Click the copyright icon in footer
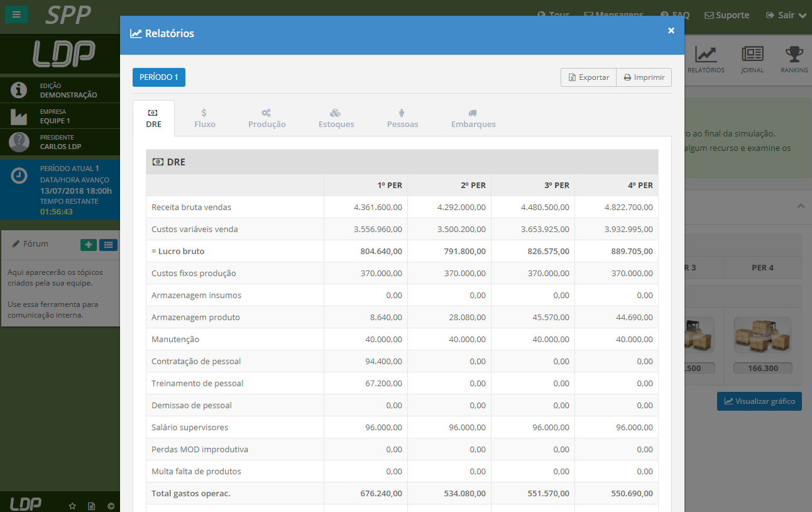The image size is (812, 512). coord(111,506)
